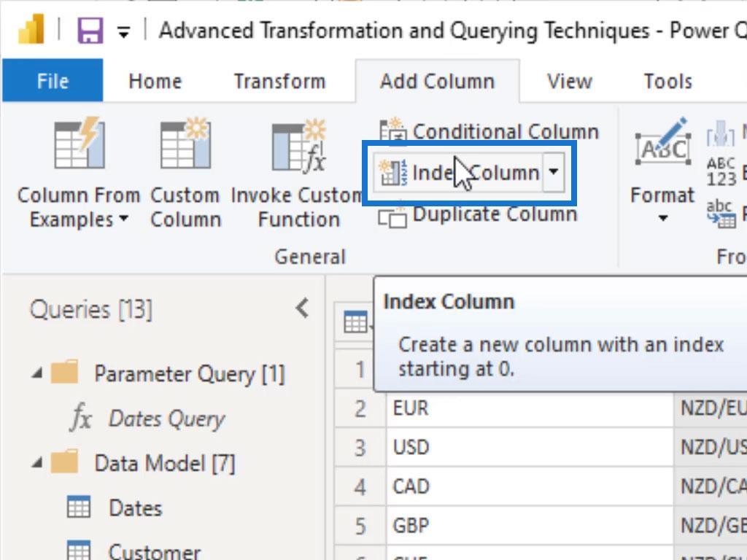Collapse the Parameter Query [1] folder
747x560 pixels.
tap(37, 373)
